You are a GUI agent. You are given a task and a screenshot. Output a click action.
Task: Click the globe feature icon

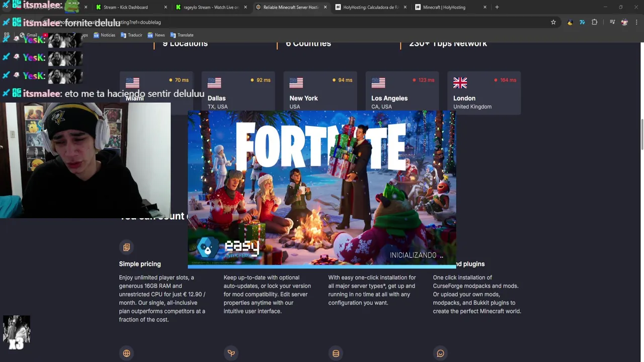[x=126, y=353]
